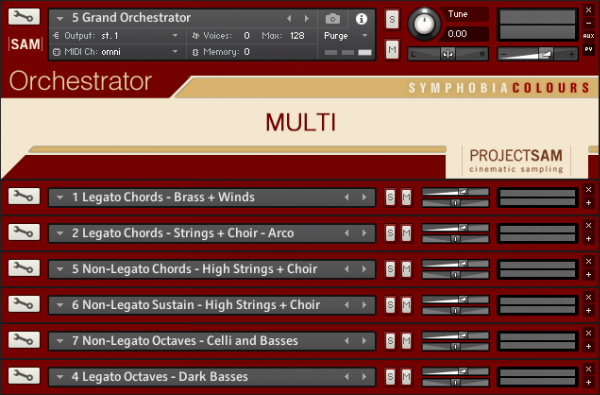Open dropdown of 4 Legato Octaves - Dark Basses

coord(60,377)
